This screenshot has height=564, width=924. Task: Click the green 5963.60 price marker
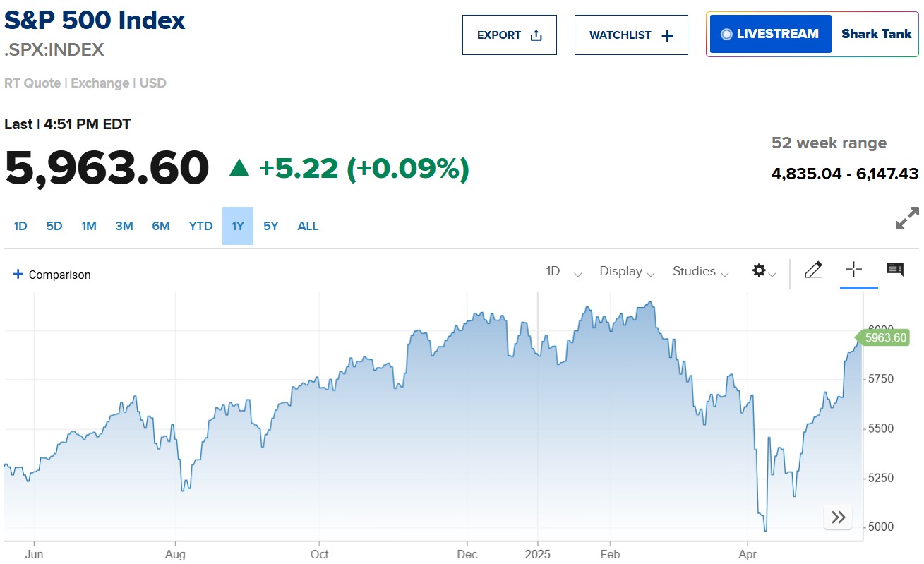click(x=884, y=337)
